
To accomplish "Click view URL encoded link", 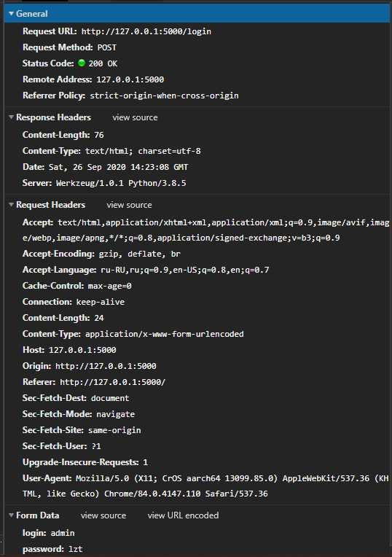I will (183, 515).
